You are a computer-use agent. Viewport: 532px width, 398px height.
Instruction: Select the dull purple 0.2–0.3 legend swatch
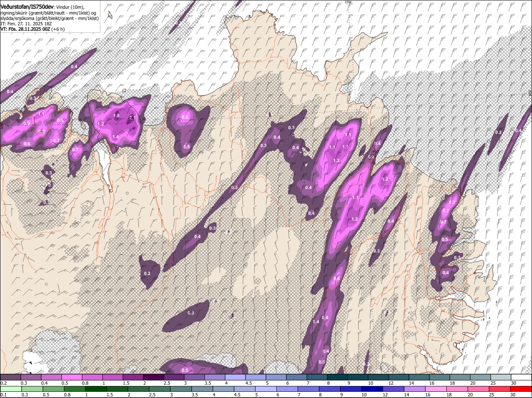[10, 377]
